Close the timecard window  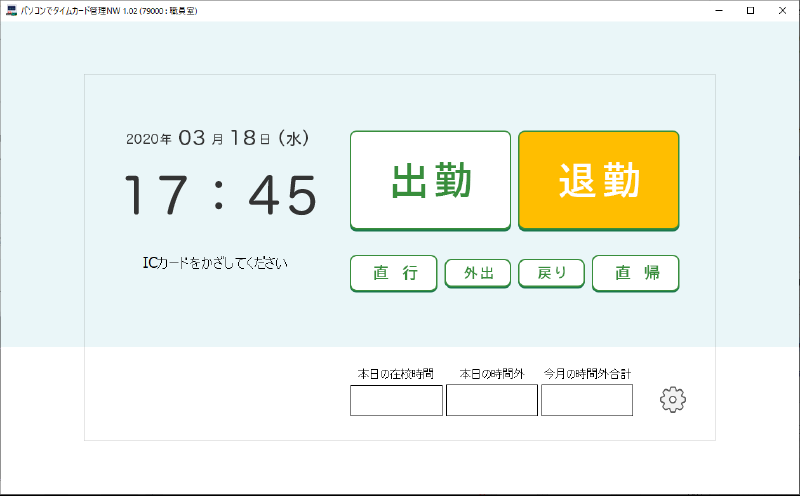click(782, 10)
